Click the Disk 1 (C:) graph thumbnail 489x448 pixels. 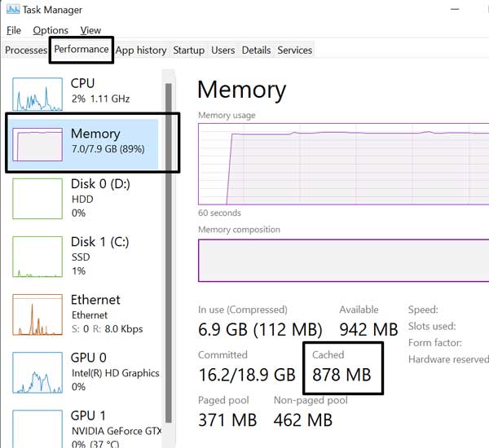(x=37, y=256)
